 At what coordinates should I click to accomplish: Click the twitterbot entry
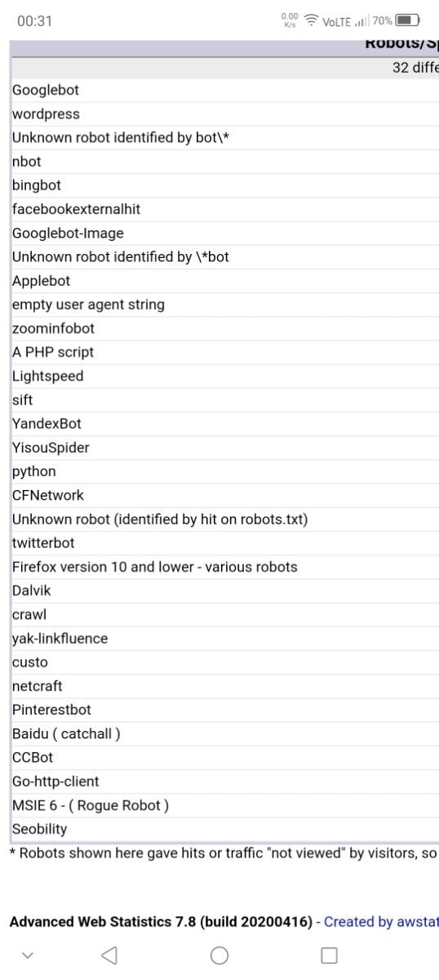224,543
